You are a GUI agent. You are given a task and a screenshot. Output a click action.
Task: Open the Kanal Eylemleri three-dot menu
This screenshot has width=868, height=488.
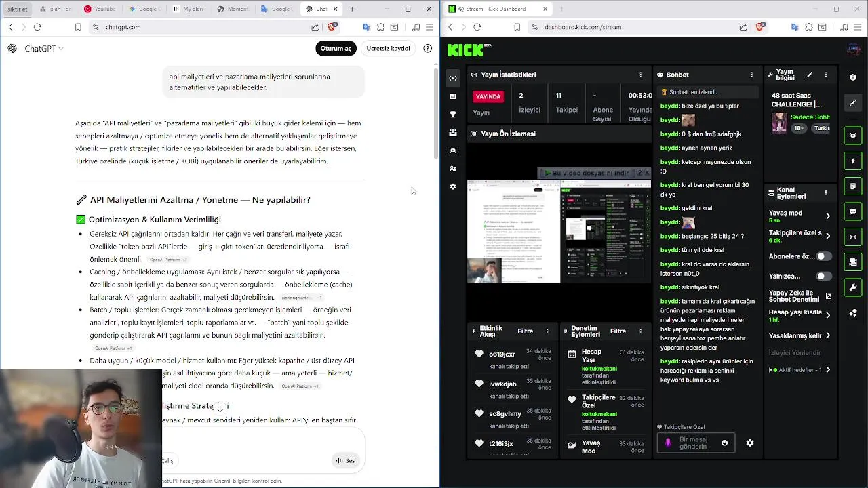click(x=825, y=193)
